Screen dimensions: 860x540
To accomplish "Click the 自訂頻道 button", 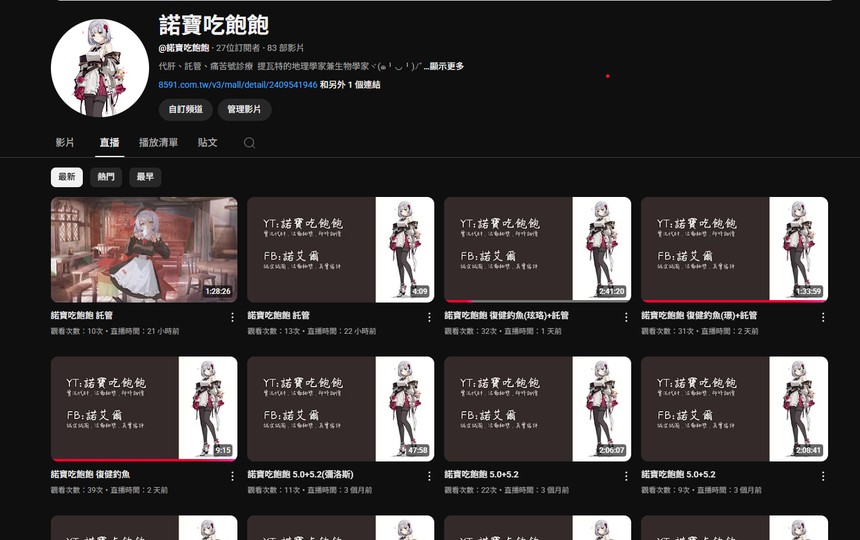I will [185, 109].
